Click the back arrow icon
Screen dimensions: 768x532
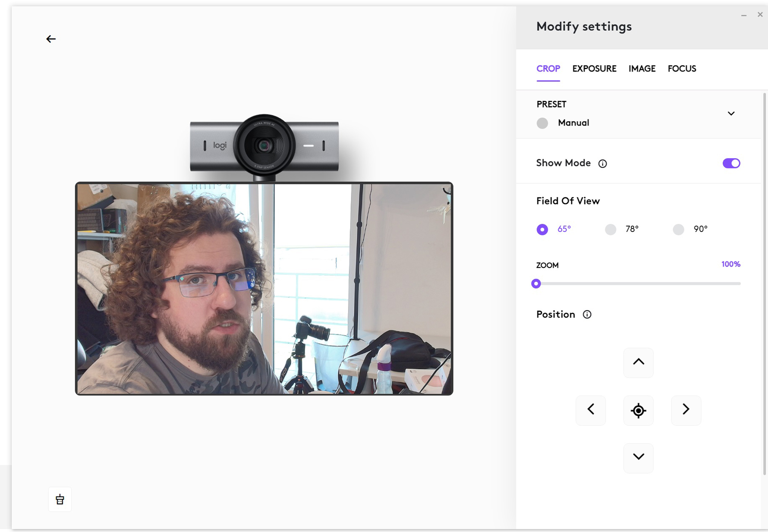click(x=51, y=39)
